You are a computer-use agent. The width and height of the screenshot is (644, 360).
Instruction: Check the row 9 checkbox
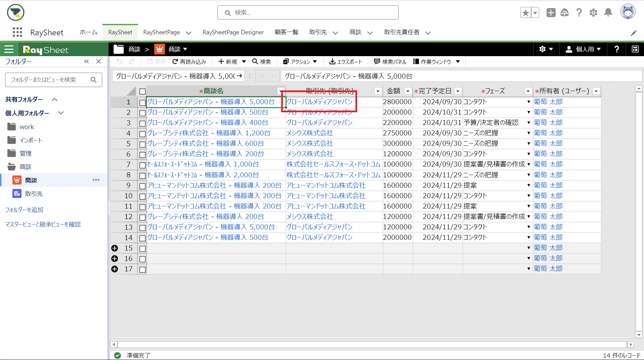(x=142, y=186)
